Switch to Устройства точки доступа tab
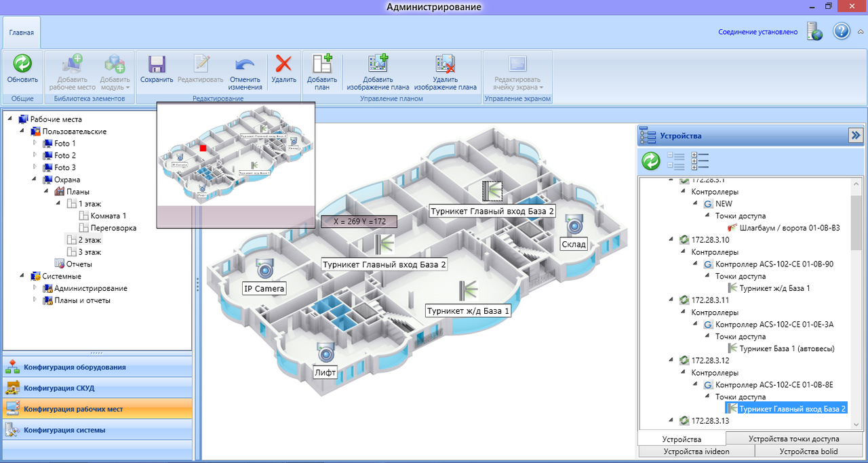The image size is (868, 463). pyautogui.click(x=793, y=439)
